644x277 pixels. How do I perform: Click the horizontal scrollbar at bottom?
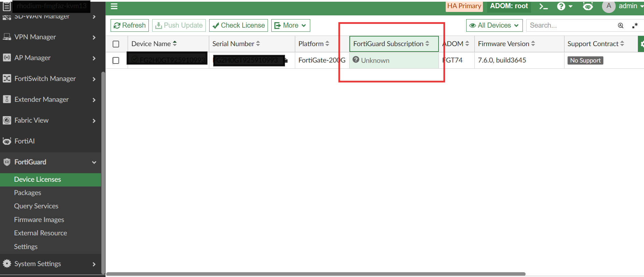(316, 274)
